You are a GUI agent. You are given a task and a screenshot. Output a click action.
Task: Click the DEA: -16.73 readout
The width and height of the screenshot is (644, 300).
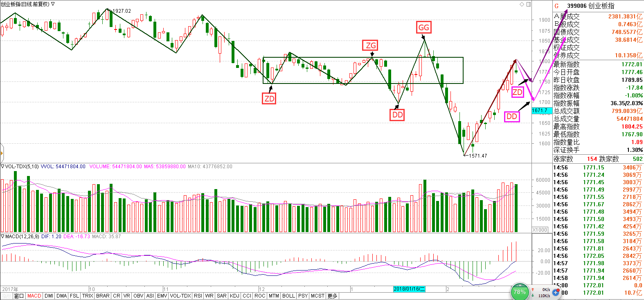pyautogui.click(x=77, y=237)
